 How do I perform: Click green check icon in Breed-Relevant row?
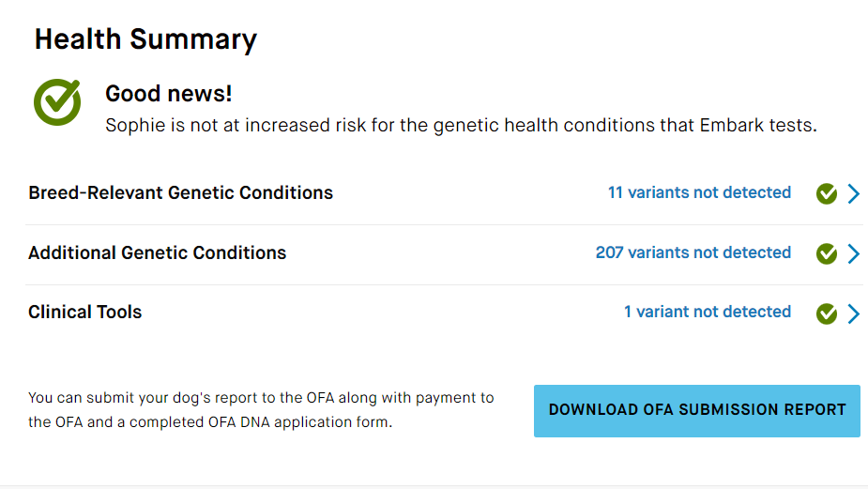click(827, 193)
